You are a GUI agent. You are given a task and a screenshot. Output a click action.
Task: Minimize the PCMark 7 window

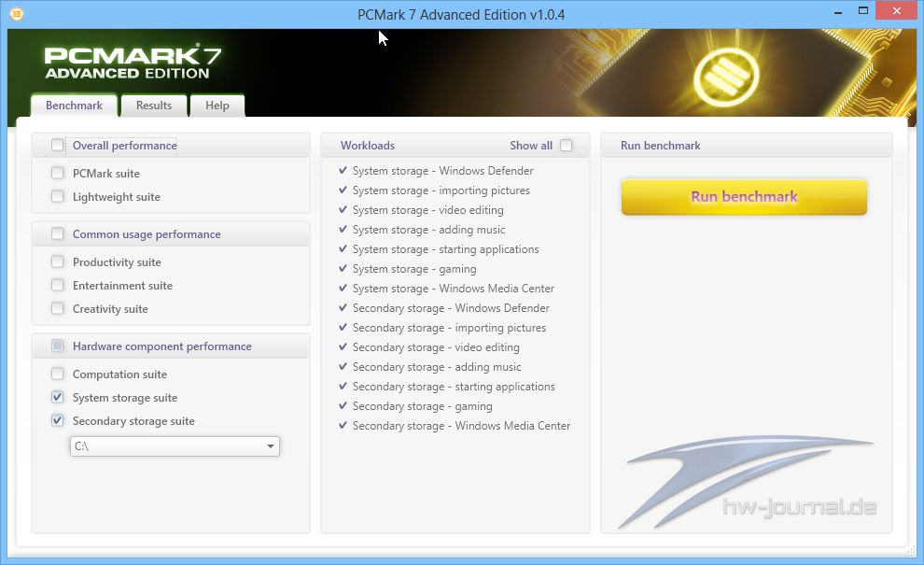pos(838,12)
